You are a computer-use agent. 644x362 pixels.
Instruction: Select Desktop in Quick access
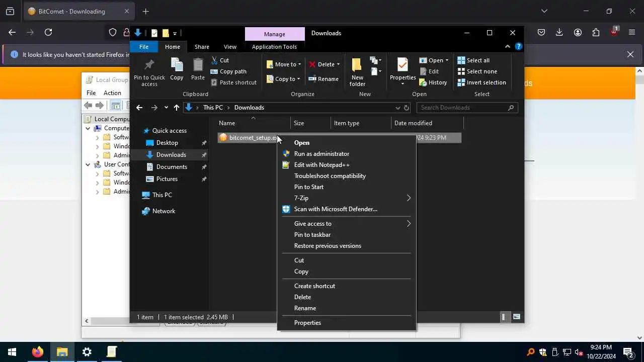click(167, 143)
